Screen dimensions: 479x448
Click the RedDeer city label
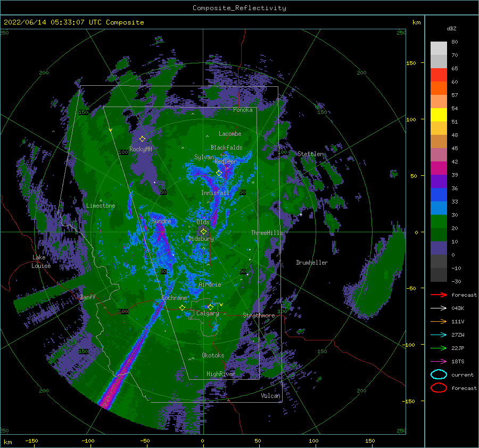226,161
